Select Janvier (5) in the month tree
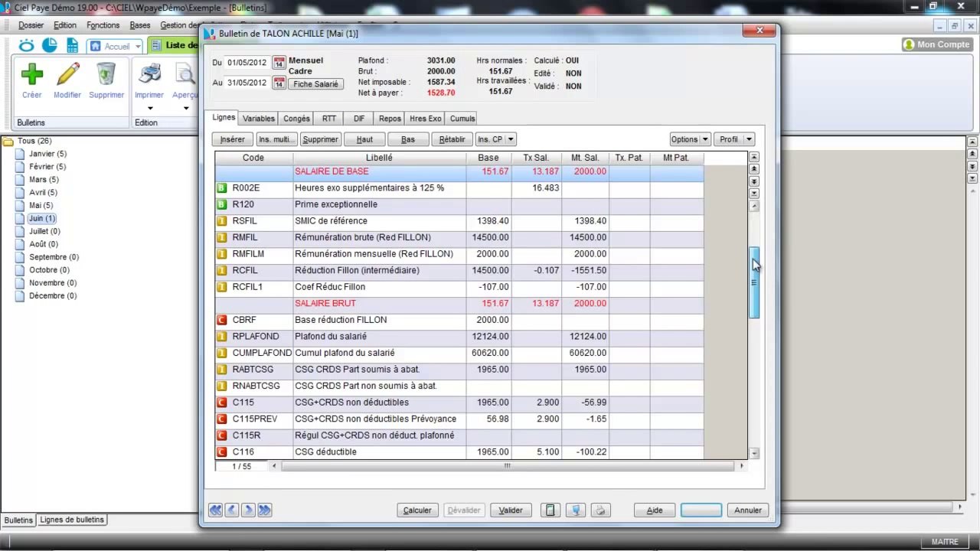 coord(47,154)
